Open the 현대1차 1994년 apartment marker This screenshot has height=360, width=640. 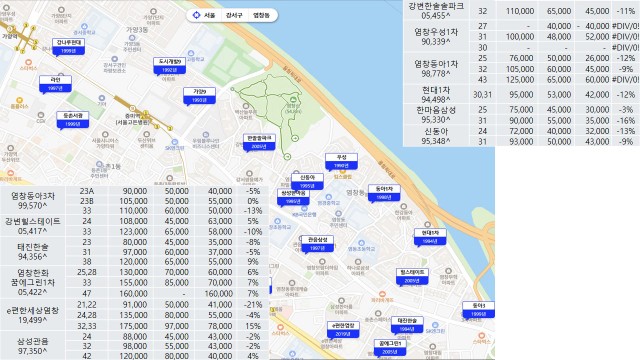point(430,237)
